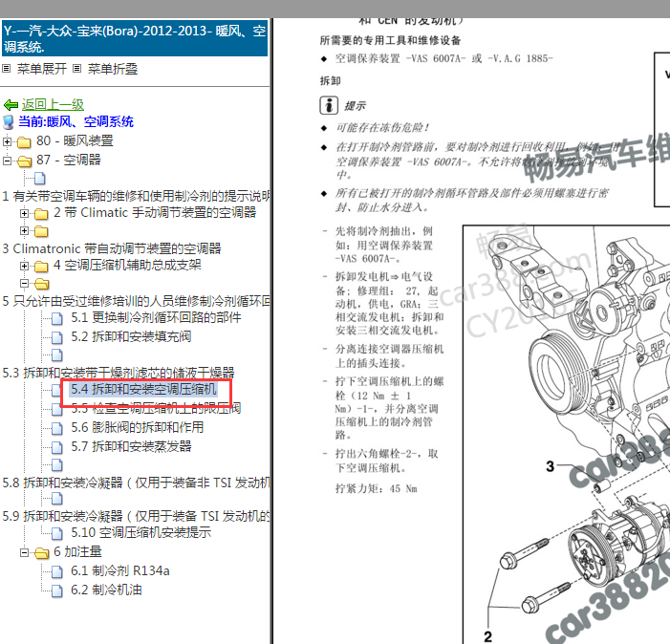Open '5.9 拆卸和安装冷凝器 (仅用于装备 TSI 发动机的'

(x=136, y=516)
